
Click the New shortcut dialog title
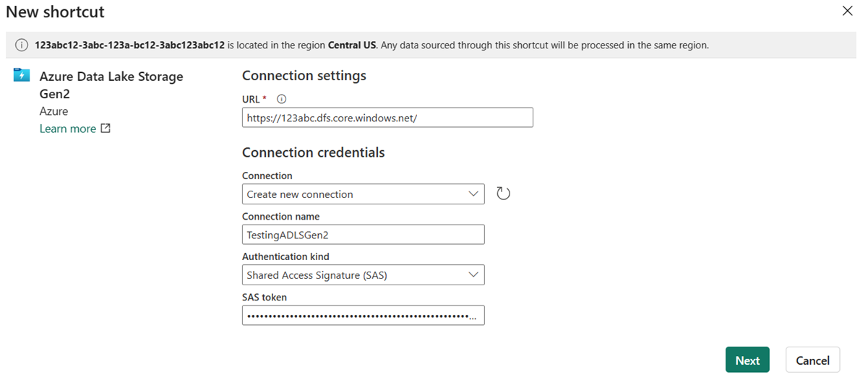[x=55, y=12]
